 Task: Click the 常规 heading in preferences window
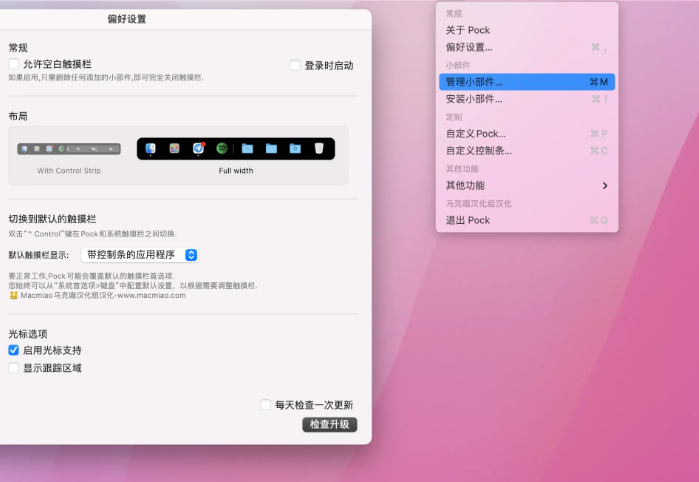[x=18, y=48]
